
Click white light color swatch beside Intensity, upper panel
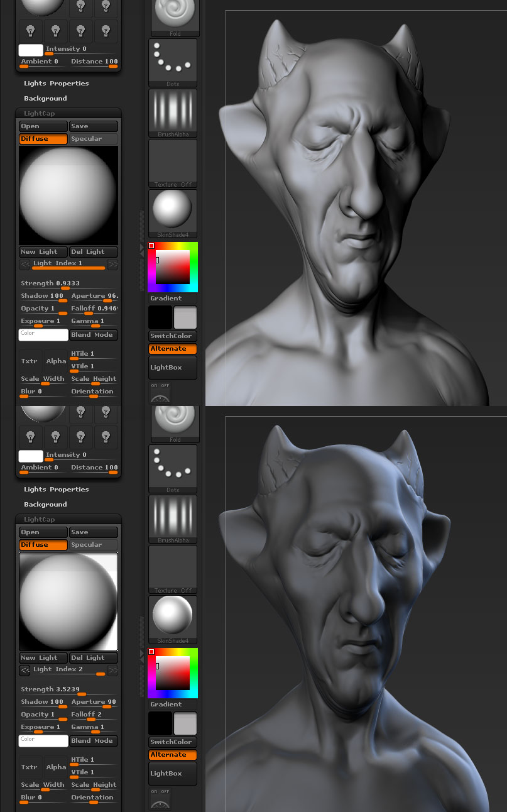click(x=31, y=50)
